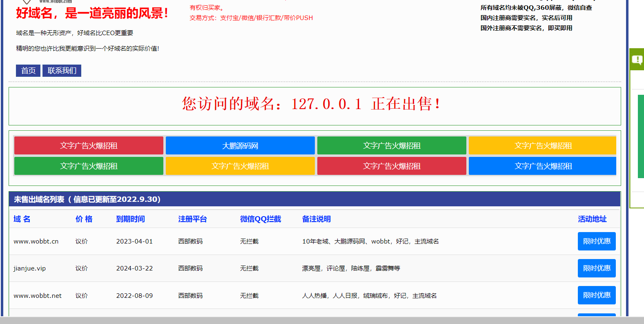Image resolution: width=644 pixels, height=324 pixels.
Task: Click 限时优惠 for www.wobbt.cn
Action: pyautogui.click(x=596, y=241)
